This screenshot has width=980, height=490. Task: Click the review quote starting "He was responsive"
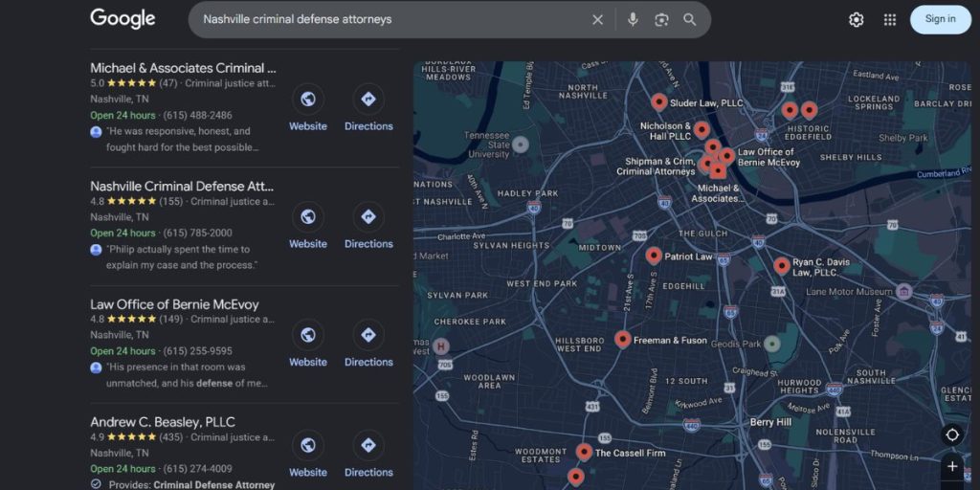pyautogui.click(x=182, y=140)
